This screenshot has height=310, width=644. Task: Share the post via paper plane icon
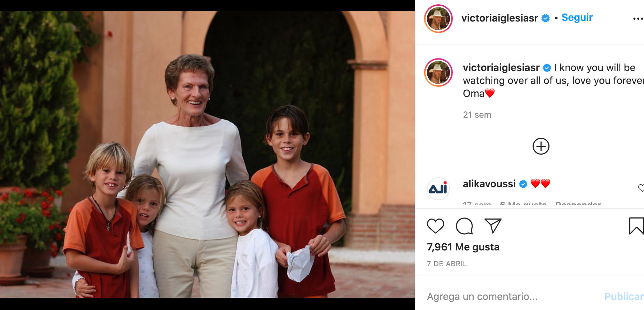493,226
